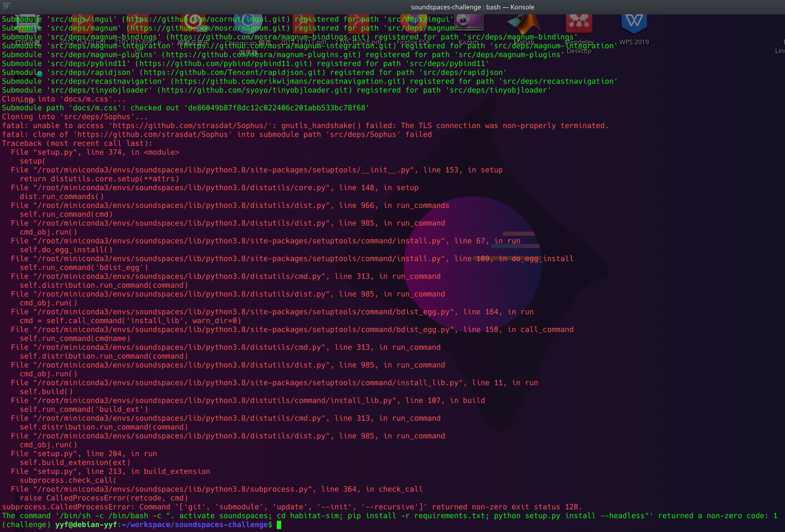Click the "self.run_command('build_ext')" line

click(84, 409)
